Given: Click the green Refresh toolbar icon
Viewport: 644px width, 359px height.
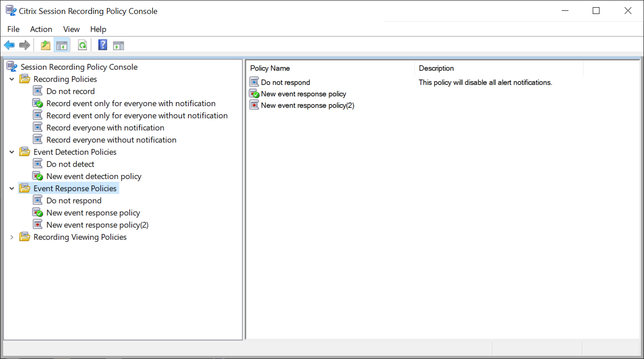Looking at the screenshot, I should point(82,45).
